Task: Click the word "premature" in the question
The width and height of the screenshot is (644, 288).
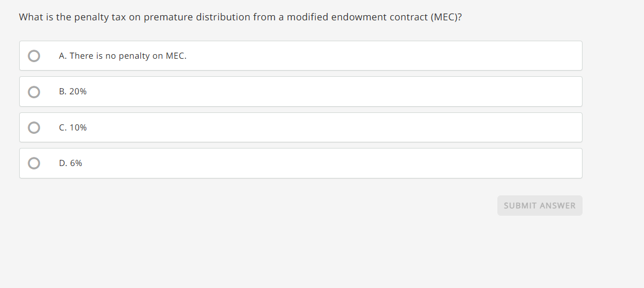Action: click(168, 17)
